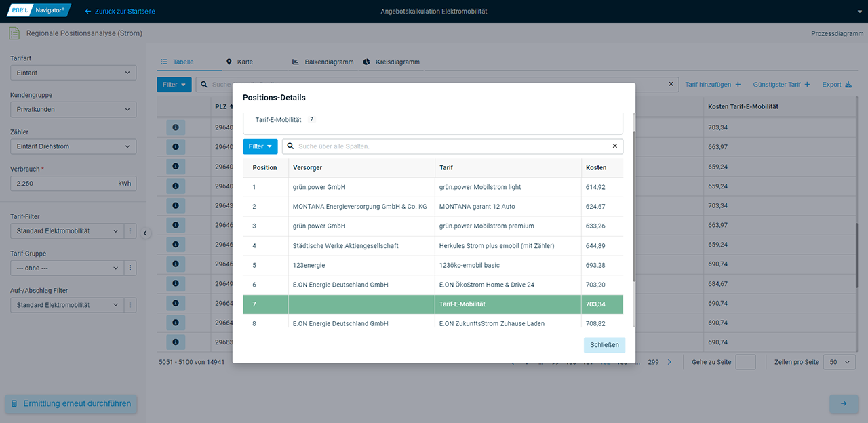Open Tarif-Gruppe three-dot options menu

click(x=131, y=268)
